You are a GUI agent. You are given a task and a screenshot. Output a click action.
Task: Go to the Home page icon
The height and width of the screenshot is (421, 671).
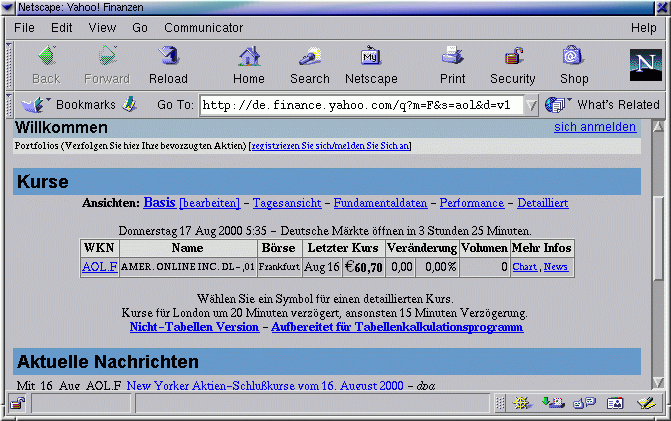coord(249,56)
